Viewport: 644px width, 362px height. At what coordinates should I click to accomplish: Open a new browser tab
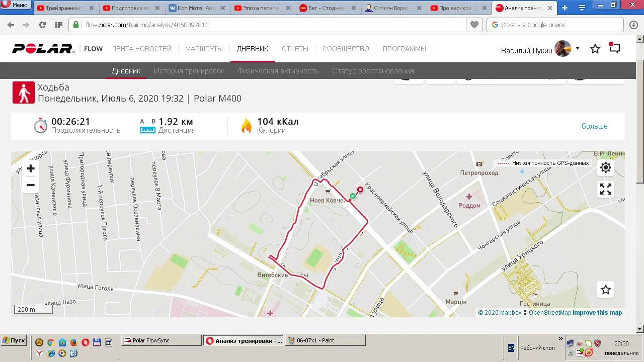tap(565, 8)
